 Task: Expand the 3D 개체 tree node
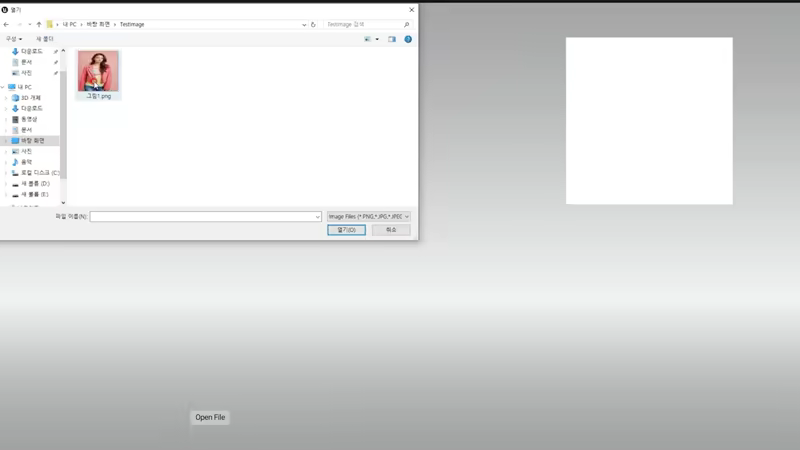[6, 98]
